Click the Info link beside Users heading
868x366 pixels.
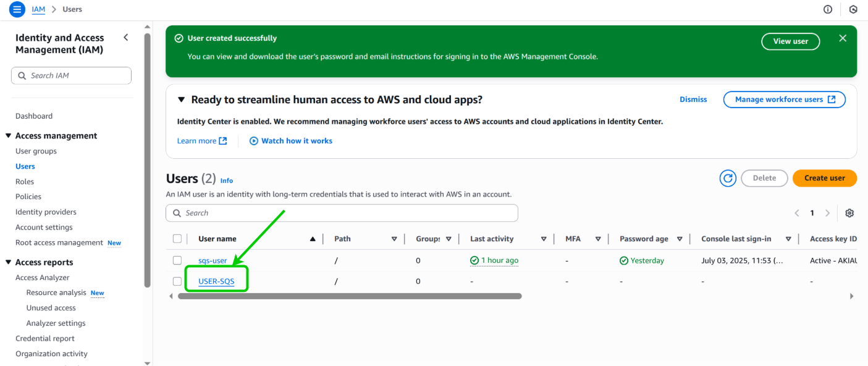pos(227,181)
